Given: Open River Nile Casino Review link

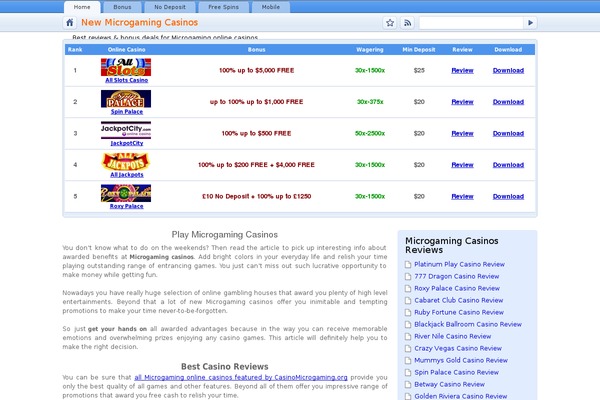Looking at the screenshot, I should click(x=452, y=336).
